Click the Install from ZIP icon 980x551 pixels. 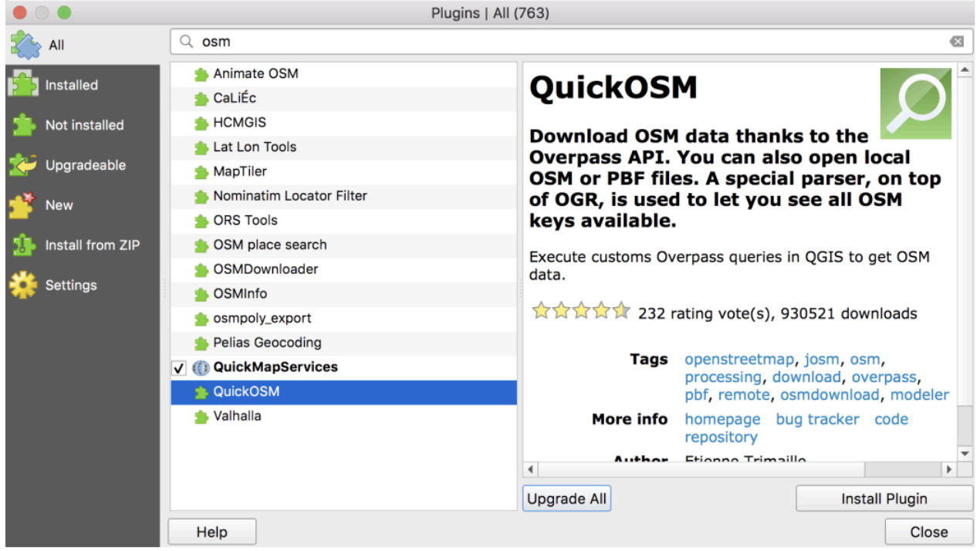pos(23,245)
